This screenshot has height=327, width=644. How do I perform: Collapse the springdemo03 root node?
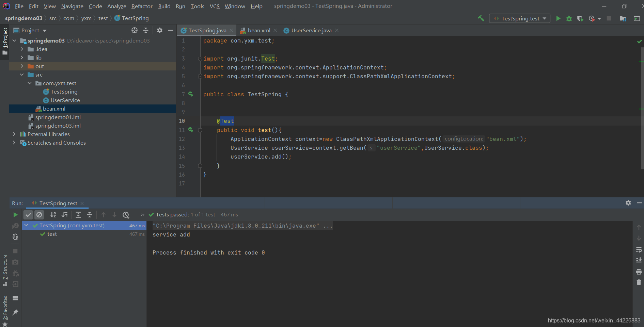pos(14,40)
